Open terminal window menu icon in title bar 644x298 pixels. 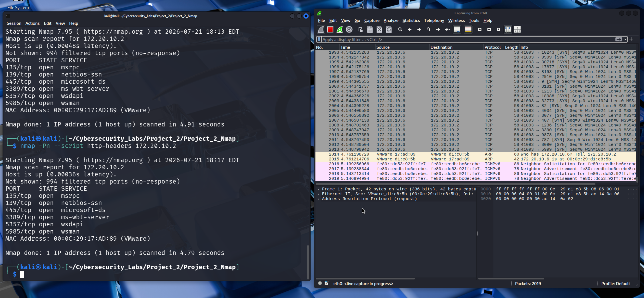pyautogui.click(x=8, y=16)
